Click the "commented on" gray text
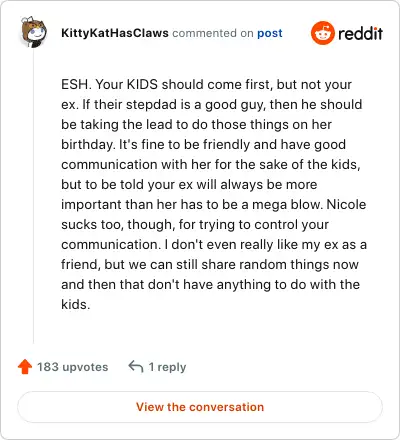 click(213, 33)
